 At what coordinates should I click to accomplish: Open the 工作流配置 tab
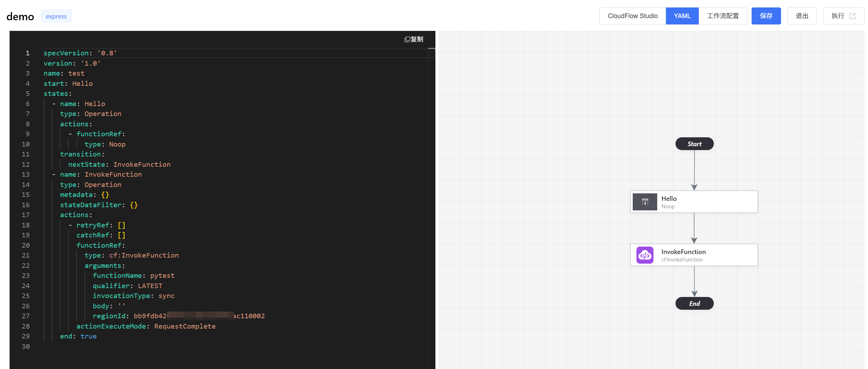[723, 16]
